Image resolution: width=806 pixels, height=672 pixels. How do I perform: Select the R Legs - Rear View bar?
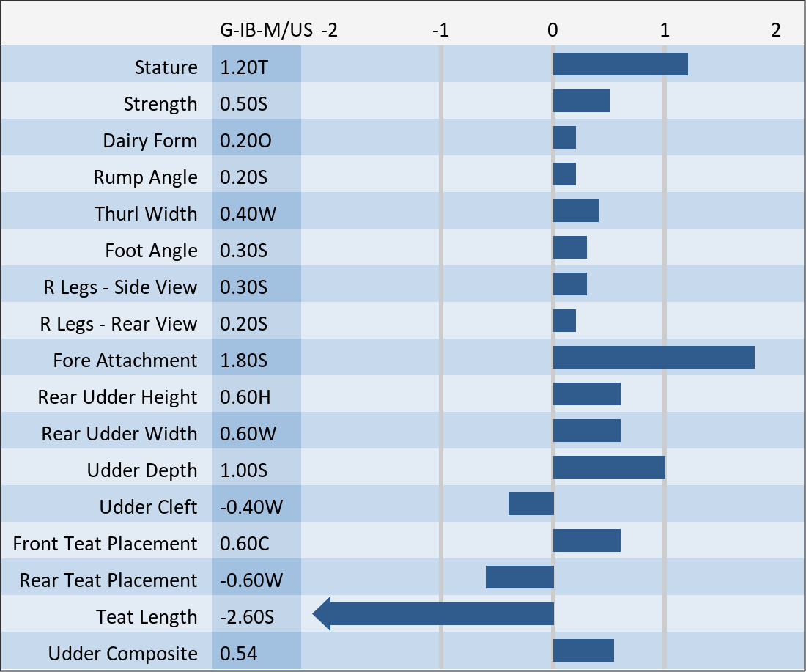(564, 321)
